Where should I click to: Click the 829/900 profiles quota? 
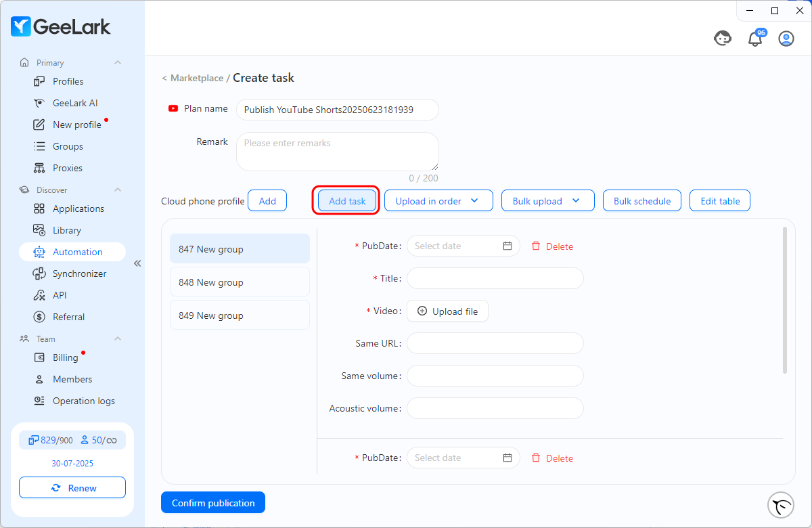[x=51, y=440]
